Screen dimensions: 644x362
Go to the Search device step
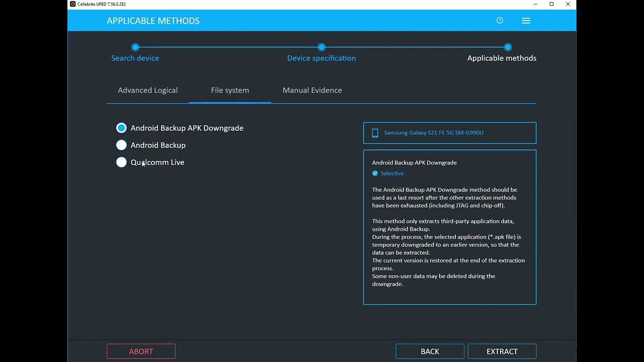click(135, 58)
